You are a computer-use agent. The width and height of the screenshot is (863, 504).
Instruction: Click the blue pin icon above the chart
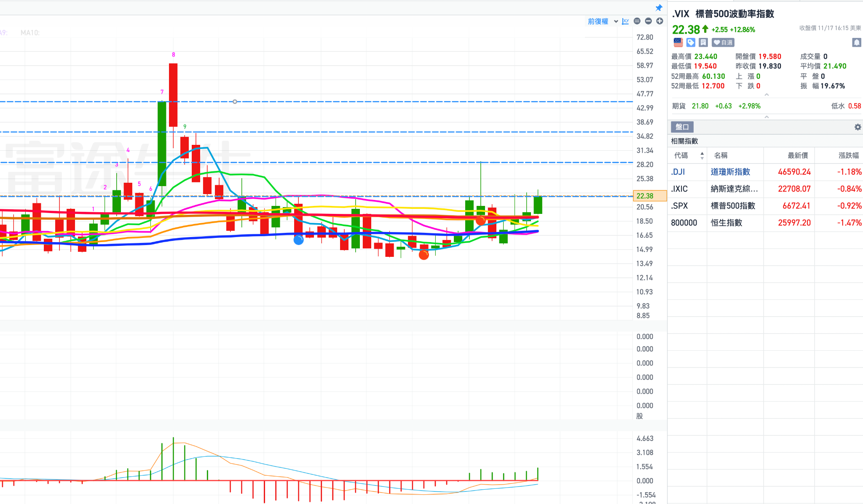(x=659, y=8)
